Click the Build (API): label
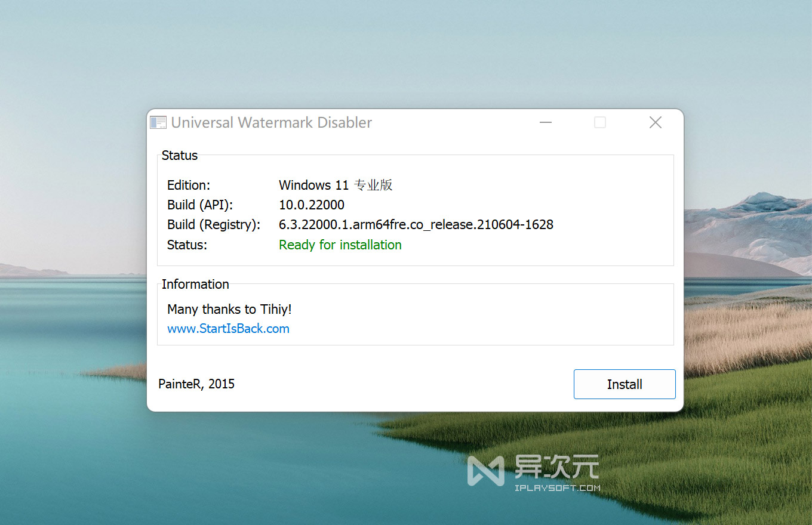The image size is (812, 525). tap(199, 205)
